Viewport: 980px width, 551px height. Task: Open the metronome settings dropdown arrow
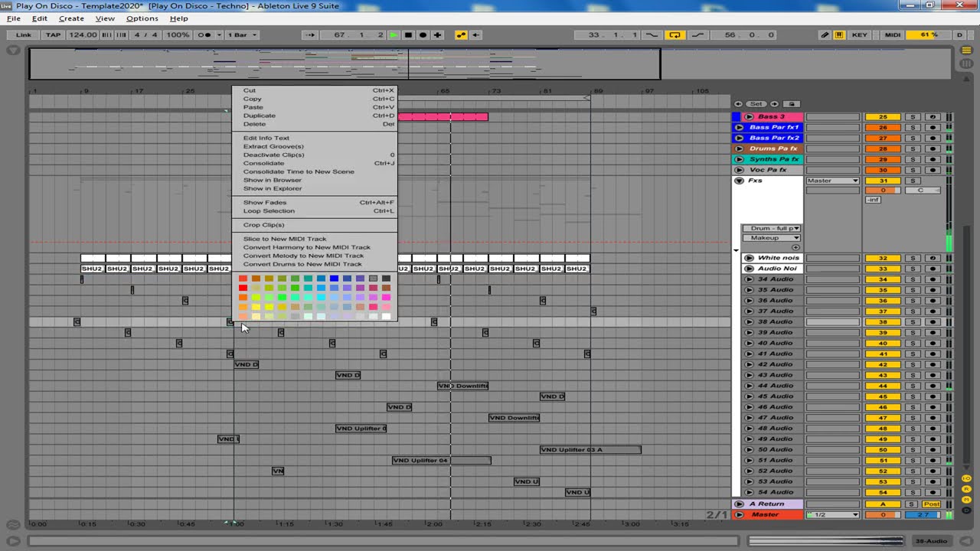point(219,35)
